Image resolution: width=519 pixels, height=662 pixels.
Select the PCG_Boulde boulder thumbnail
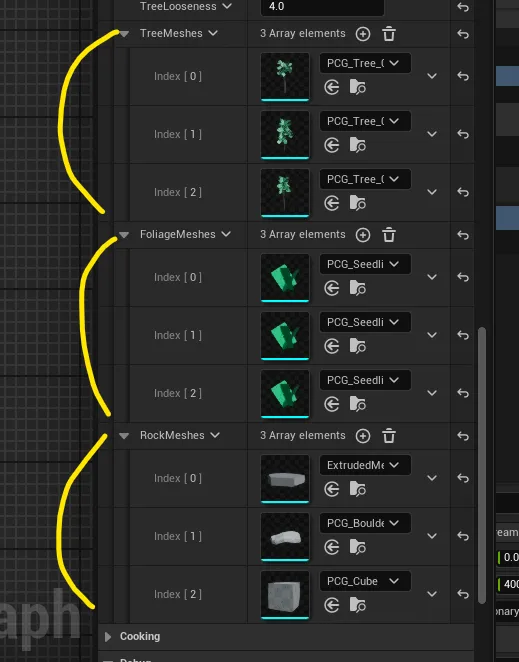(x=285, y=537)
